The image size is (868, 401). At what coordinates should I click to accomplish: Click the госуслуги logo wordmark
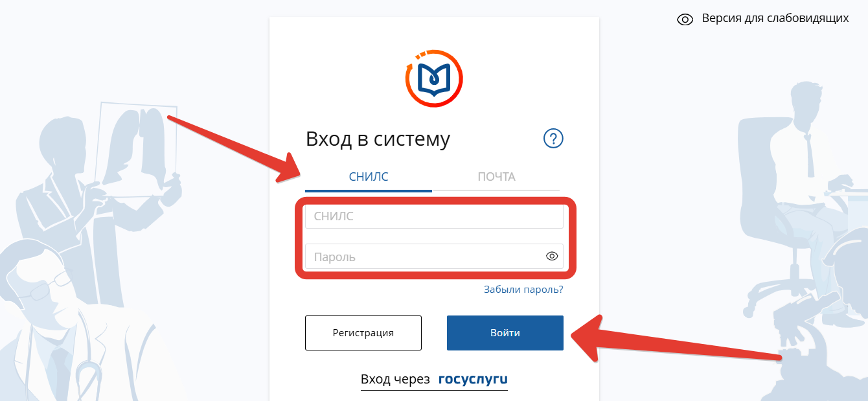point(473,380)
